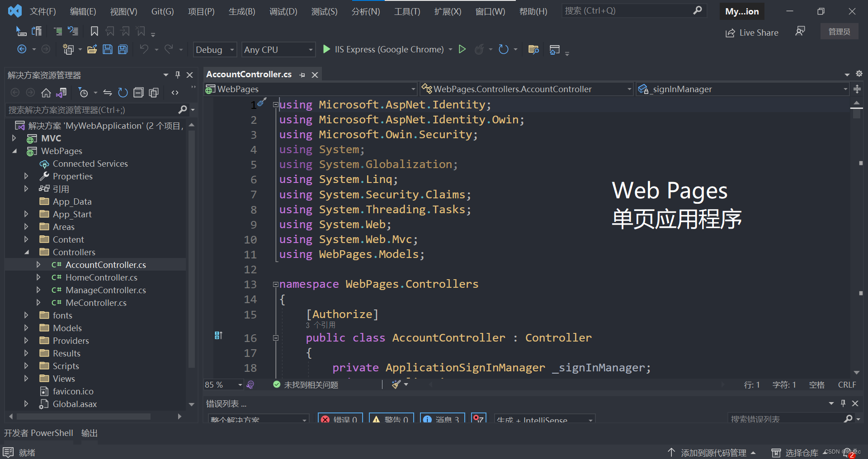Expand the Models folder in Solution Explorer
The width and height of the screenshot is (868, 459).
coord(26,328)
